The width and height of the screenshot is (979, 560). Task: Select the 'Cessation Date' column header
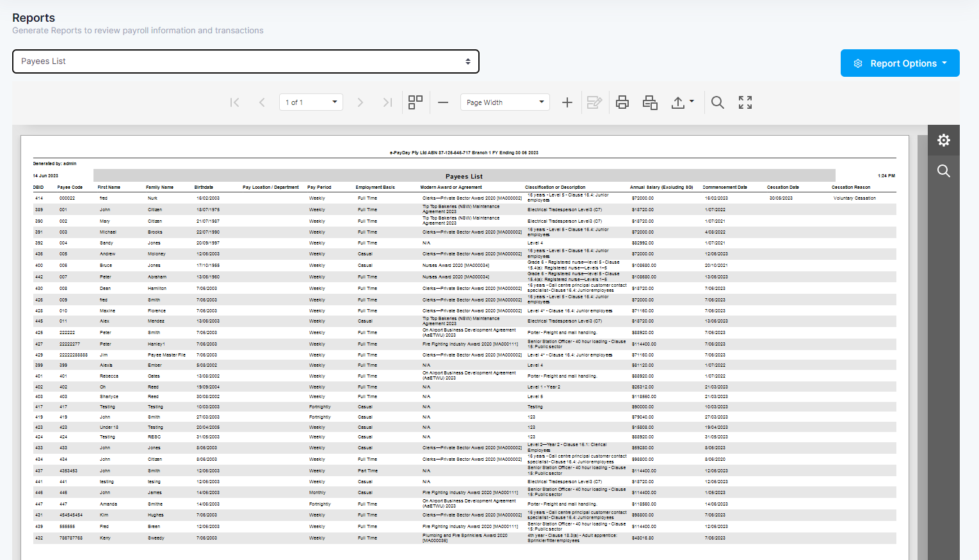click(x=783, y=188)
